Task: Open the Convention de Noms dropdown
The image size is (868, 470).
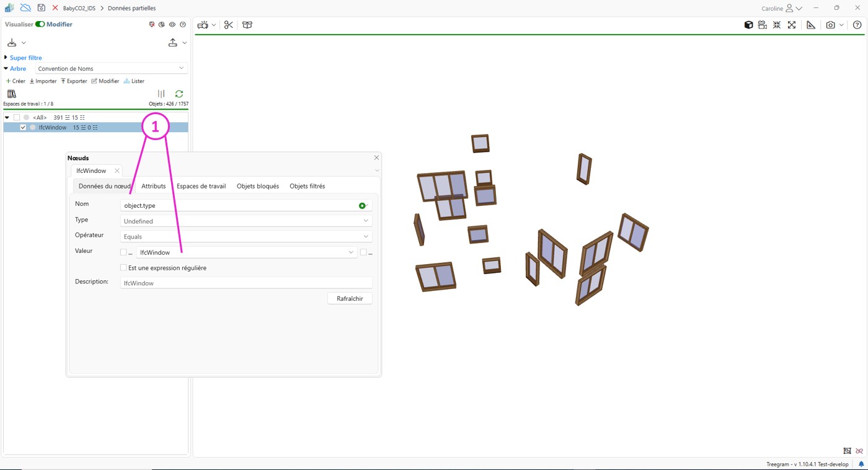Action: 111,68
